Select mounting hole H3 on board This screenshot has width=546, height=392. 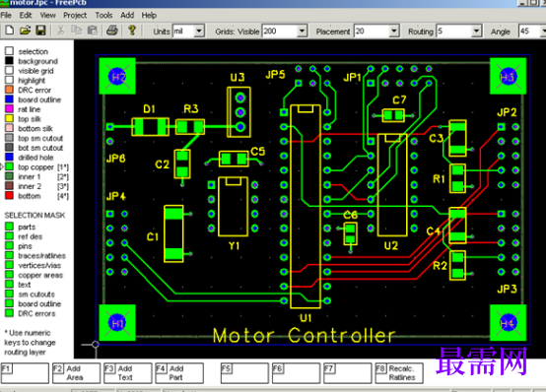(x=508, y=76)
